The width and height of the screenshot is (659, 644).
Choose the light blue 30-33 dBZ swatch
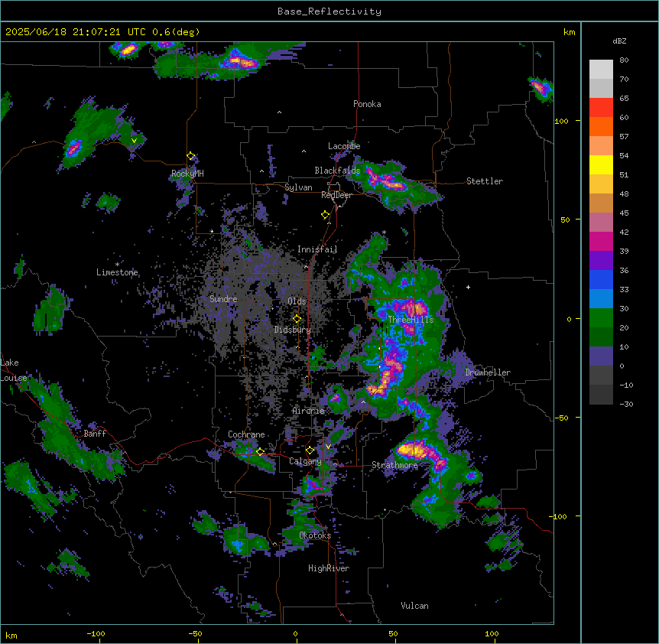601,299
